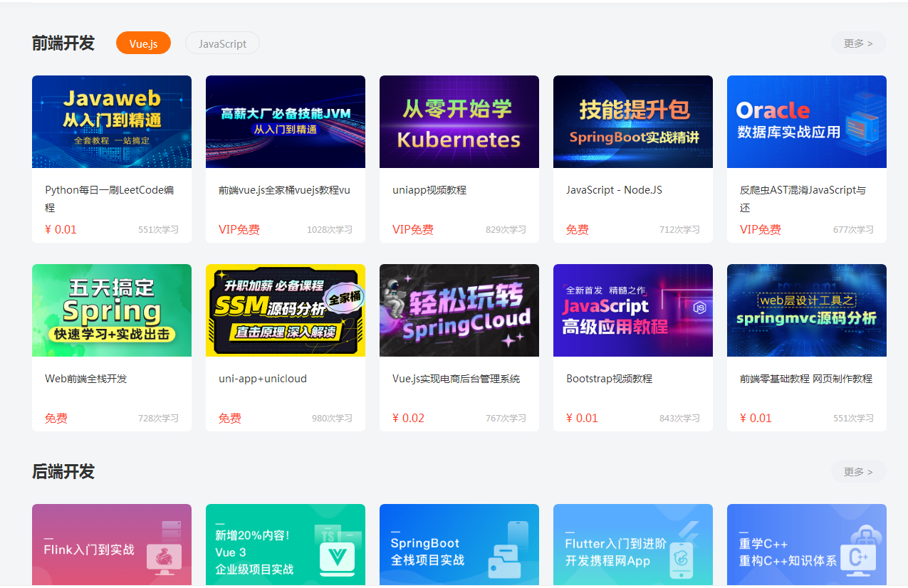Open the springmvc源码分析 thumbnail

click(807, 310)
